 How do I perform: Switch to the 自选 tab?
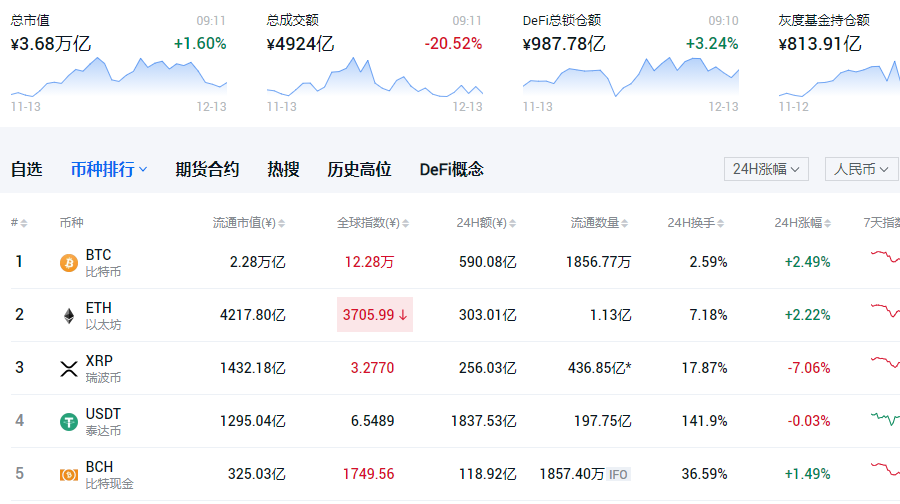click(x=27, y=170)
